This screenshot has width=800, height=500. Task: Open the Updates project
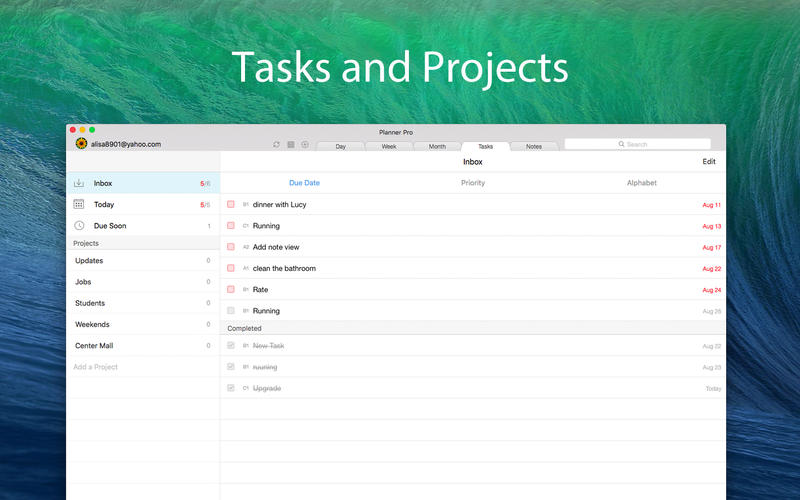click(143, 261)
